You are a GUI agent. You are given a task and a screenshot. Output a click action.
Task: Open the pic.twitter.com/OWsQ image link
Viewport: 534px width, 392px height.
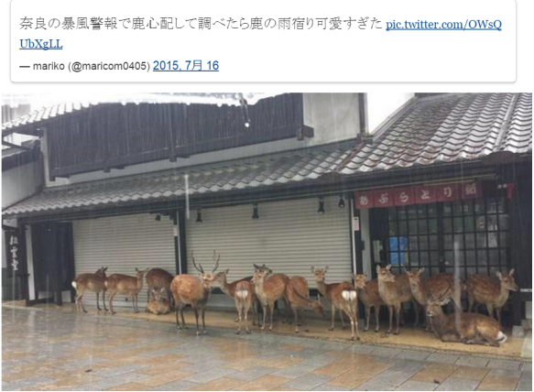point(443,24)
